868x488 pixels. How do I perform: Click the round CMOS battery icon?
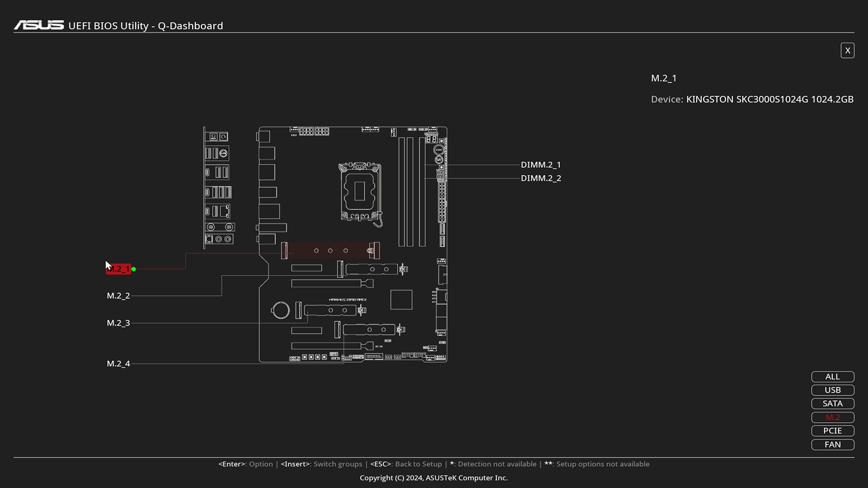(280, 310)
